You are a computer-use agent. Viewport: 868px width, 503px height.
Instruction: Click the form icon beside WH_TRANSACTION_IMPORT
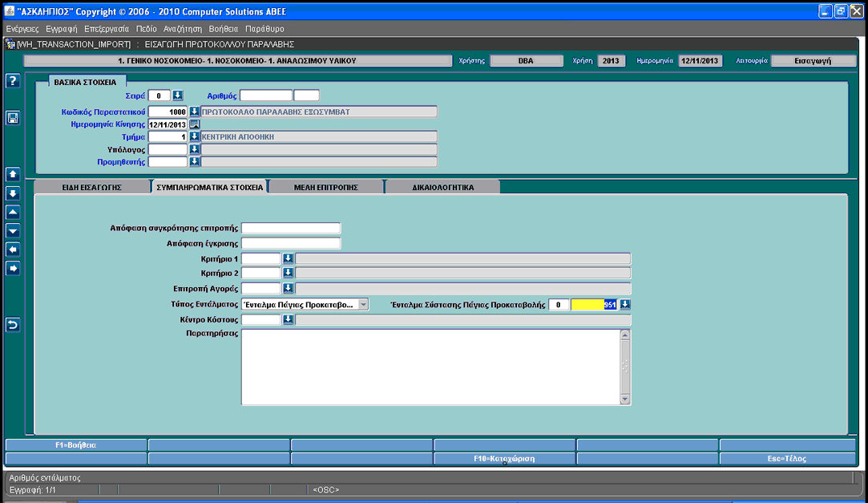10,44
